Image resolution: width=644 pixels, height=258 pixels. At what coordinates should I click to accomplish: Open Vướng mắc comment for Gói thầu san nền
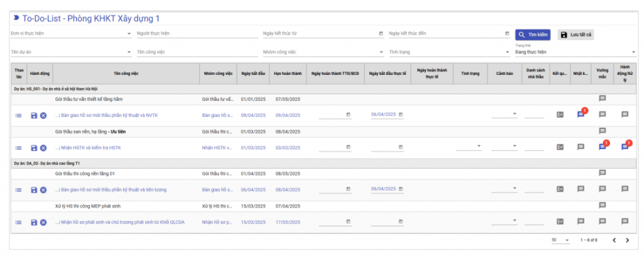click(x=602, y=131)
